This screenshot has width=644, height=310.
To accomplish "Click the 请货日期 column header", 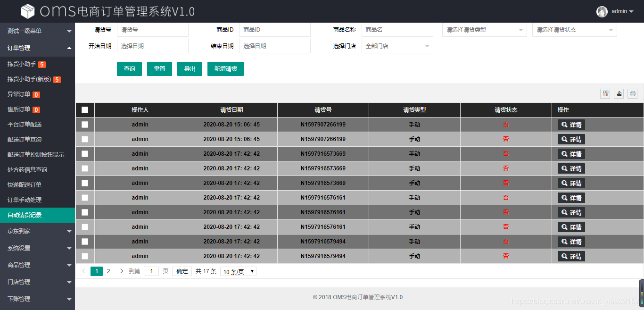I will (231, 110).
